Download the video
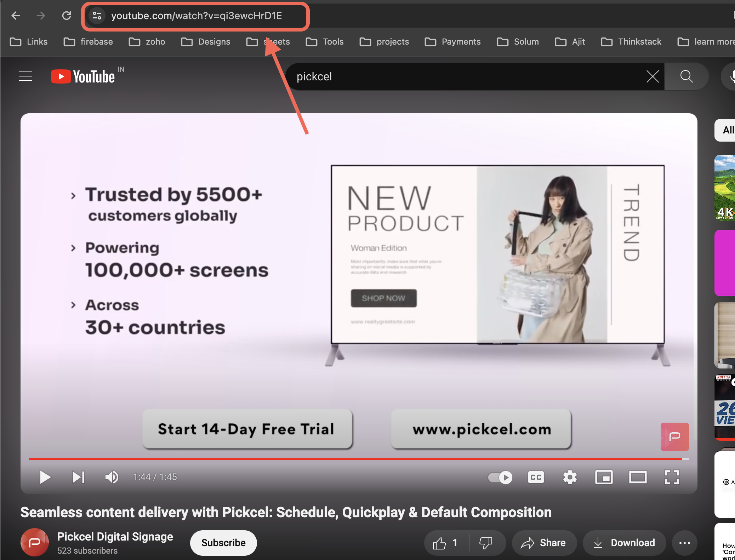 click(x=625, y=543)
